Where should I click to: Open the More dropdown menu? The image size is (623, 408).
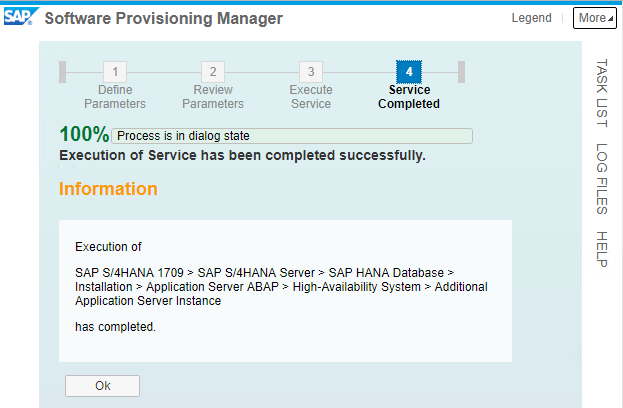coord(594,18)
